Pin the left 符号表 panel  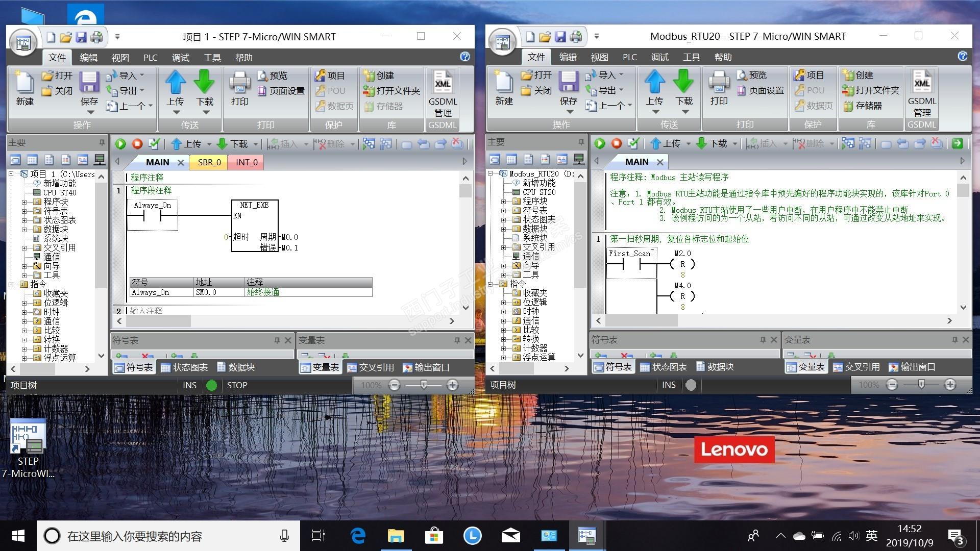point(277,340)
